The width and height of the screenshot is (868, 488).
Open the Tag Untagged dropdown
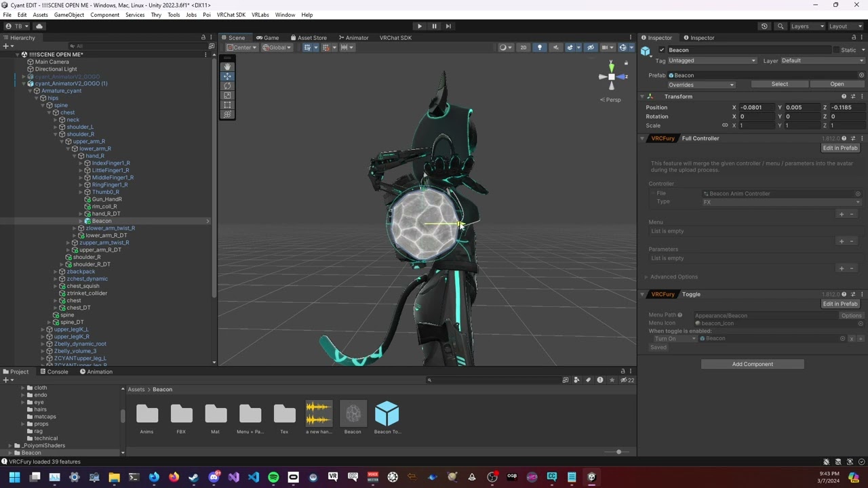[x=712, y=61]
